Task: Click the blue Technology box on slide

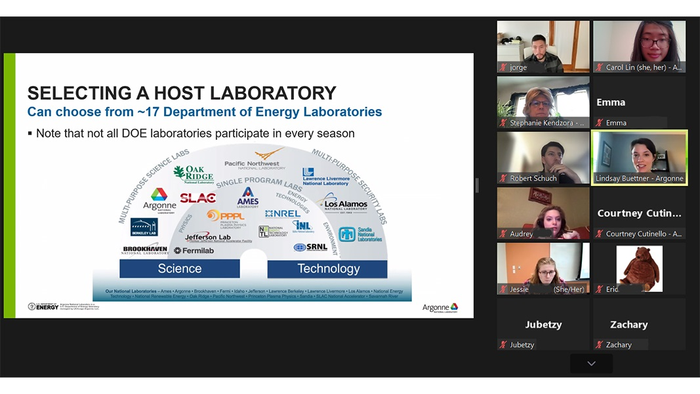Action: pyautogui.click(x=328, y=269)
